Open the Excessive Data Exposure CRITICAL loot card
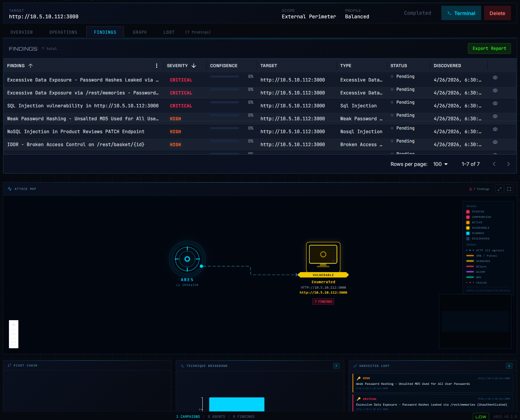Screen dimensions: 520x420 pyautogui.click(x=433, y=403)
